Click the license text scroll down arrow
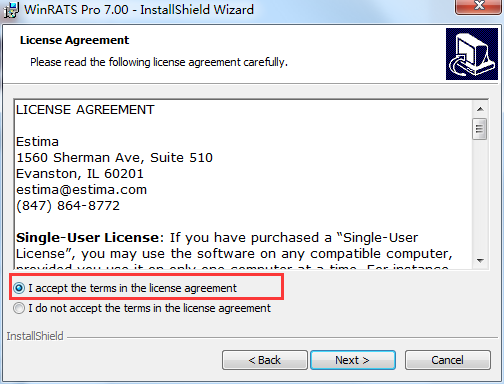504x384 pixels. click(x=480, y=260)
